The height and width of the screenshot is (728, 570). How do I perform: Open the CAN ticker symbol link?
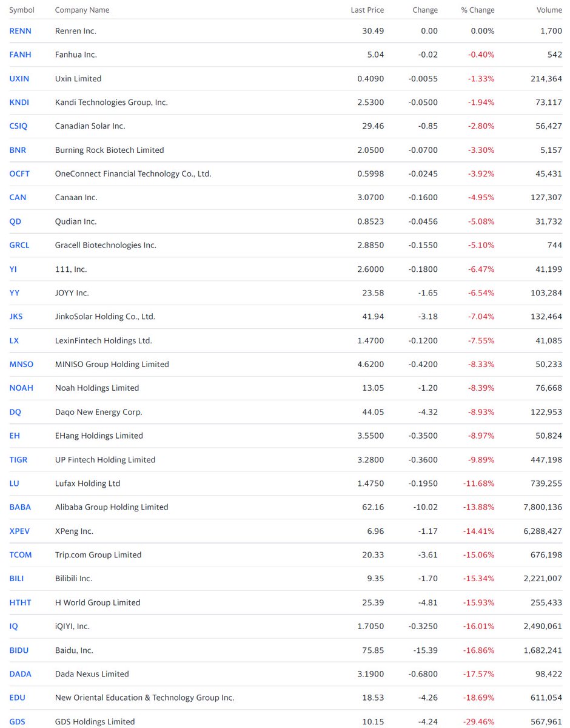click(x=18, y=197)
